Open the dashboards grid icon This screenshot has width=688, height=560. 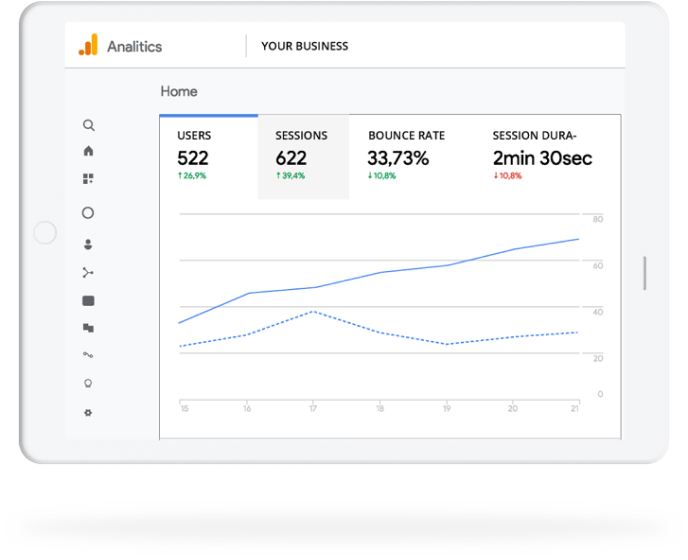[88, 179]
